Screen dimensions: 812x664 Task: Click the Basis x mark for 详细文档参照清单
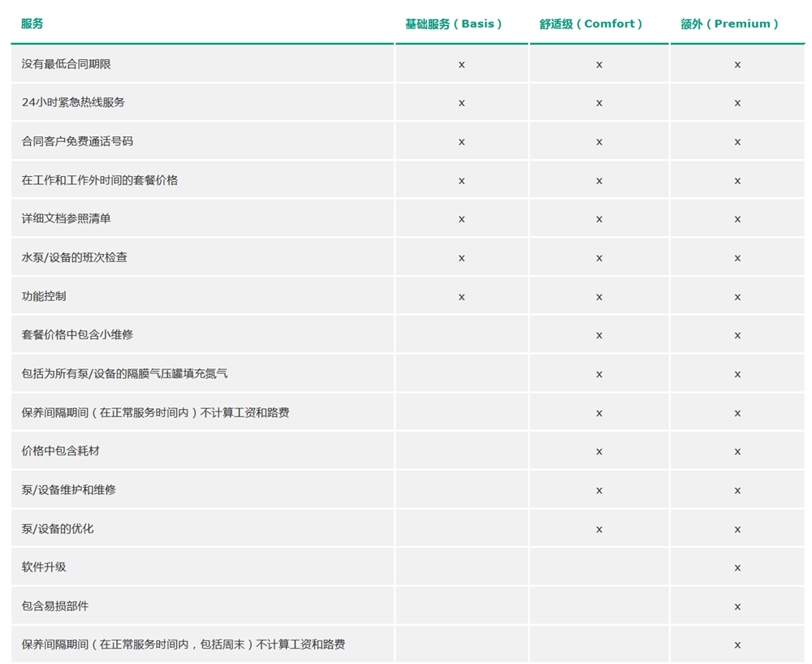461,219
